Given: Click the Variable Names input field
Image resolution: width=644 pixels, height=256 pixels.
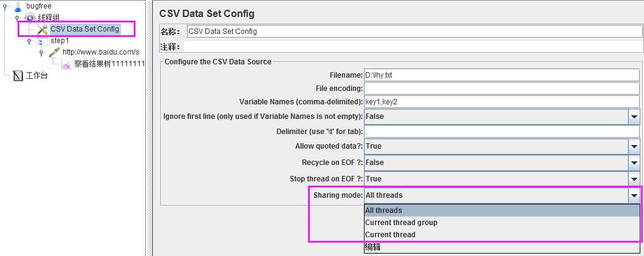Looking at the screenshot, I should tap(502, 102).
